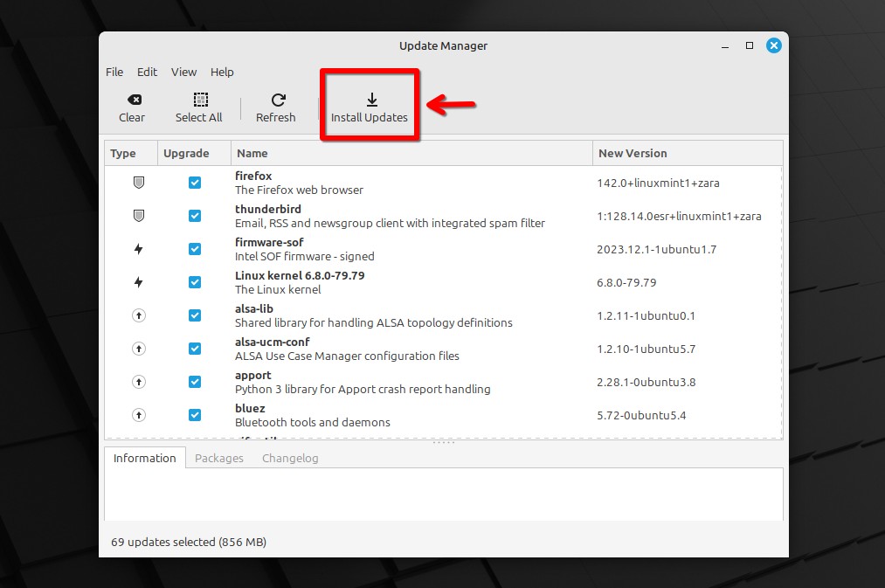Click the lightning bolt icon beside firmware-sof
This screenshot has width=885, height=588.
point(138,249)
